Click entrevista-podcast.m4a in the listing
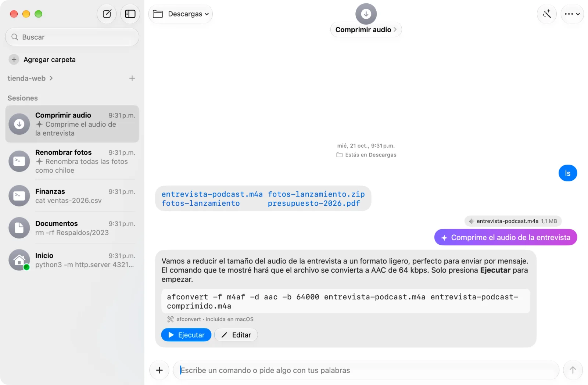 tap(212, 194)
